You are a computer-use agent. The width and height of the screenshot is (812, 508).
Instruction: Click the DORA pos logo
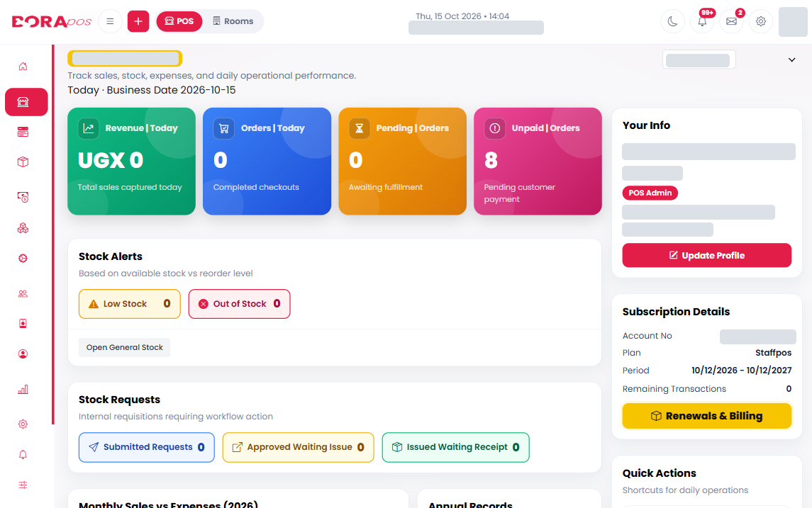tap(51, 21)
